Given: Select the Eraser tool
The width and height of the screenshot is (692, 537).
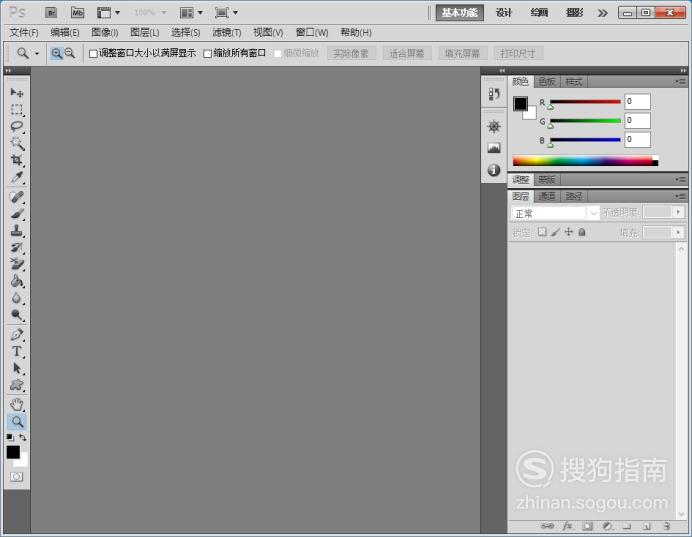Looking at the screenshot, I should click(x=17, y=264).
